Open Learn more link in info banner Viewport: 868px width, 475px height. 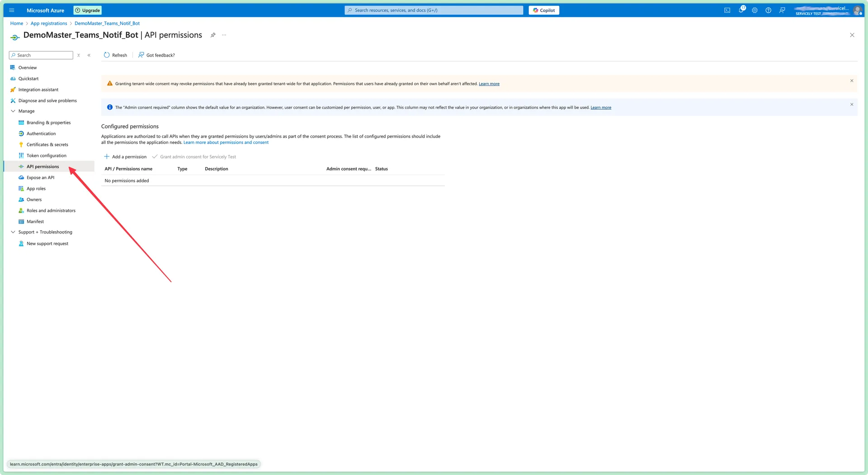601,108
